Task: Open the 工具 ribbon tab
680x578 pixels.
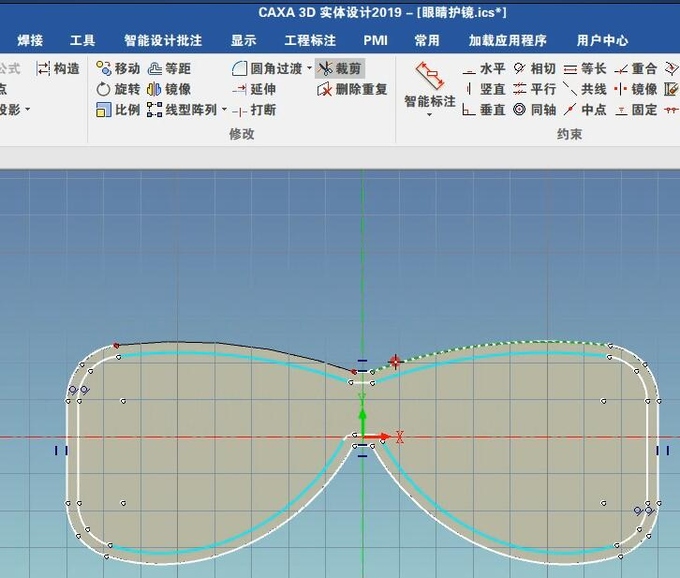Action: coord(82,40)
